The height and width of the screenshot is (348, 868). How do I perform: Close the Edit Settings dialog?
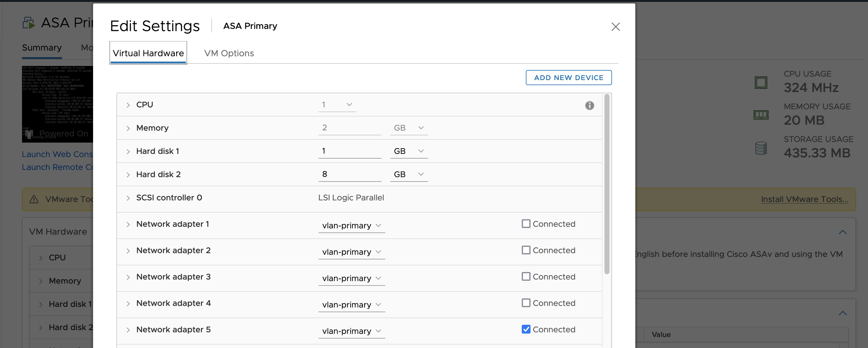coord(615,27)
